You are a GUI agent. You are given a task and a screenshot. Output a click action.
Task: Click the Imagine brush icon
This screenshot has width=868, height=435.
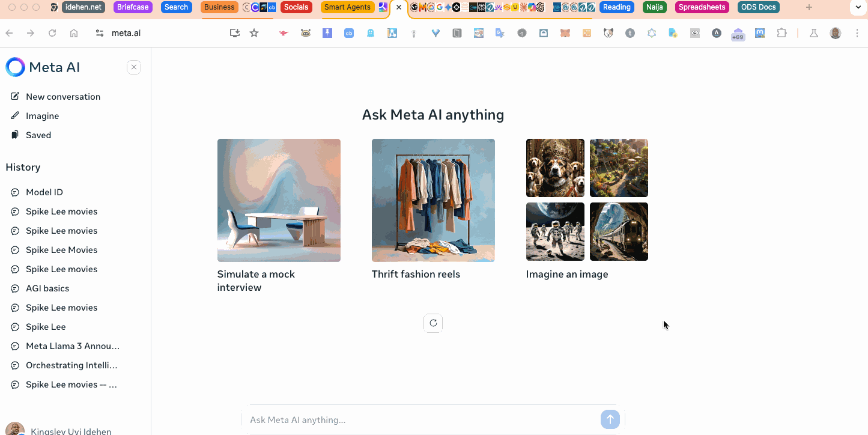point(15,115)
